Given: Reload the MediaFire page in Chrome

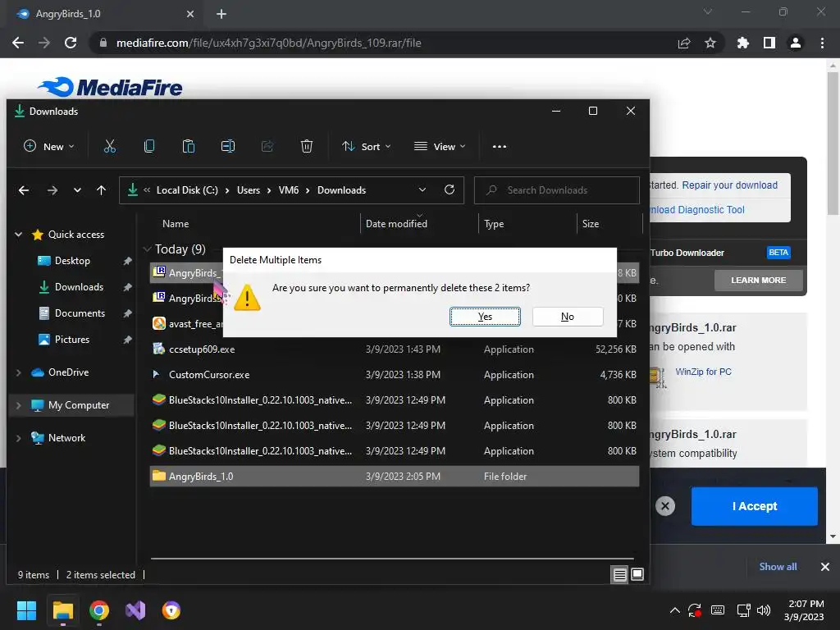Looking at the screenshot, I should (x=71, y=43).
